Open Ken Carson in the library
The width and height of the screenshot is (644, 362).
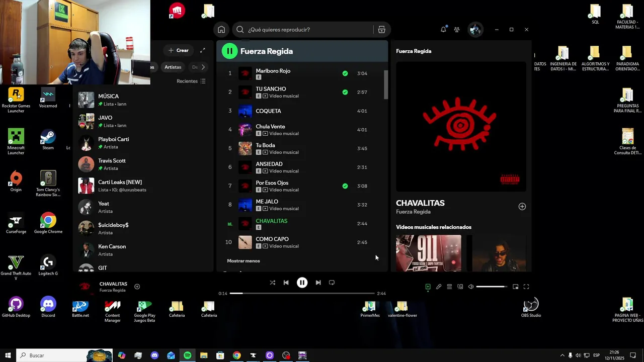point(143,250)
